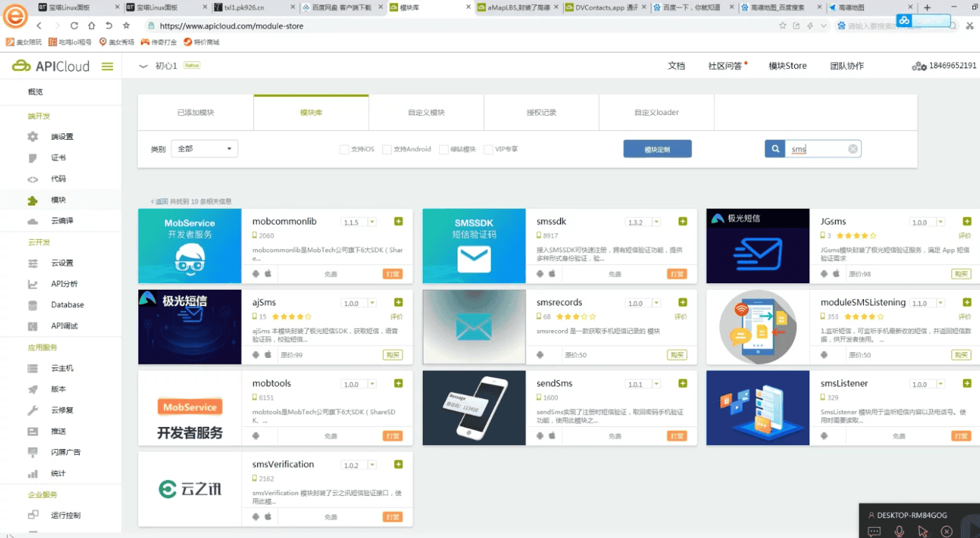Click account settings gear beside 18469652191
The height and width of the screenshot is (538, 980).
coord(919,66)
